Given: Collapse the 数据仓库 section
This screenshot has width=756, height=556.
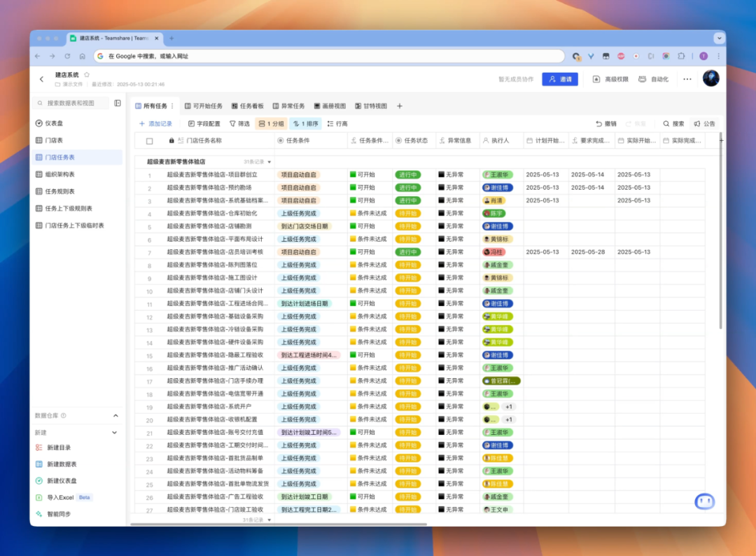Looking at the screenshot, I should point(115,416).
